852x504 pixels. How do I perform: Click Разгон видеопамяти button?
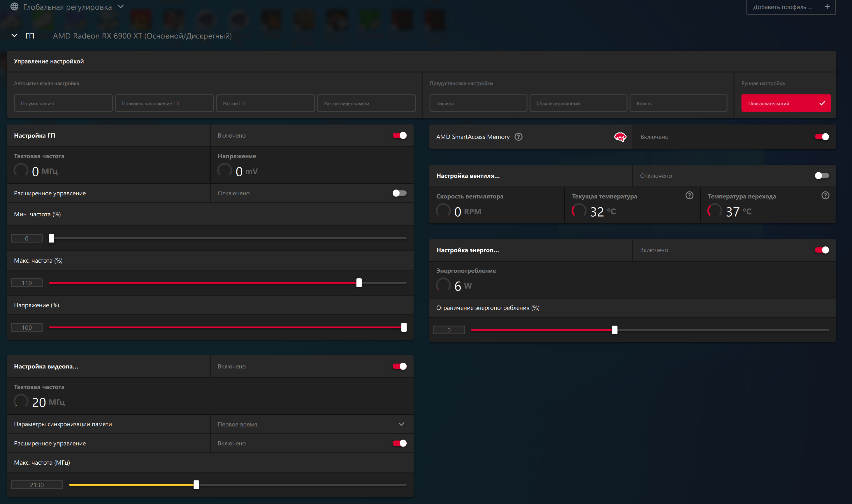(366, 103)
